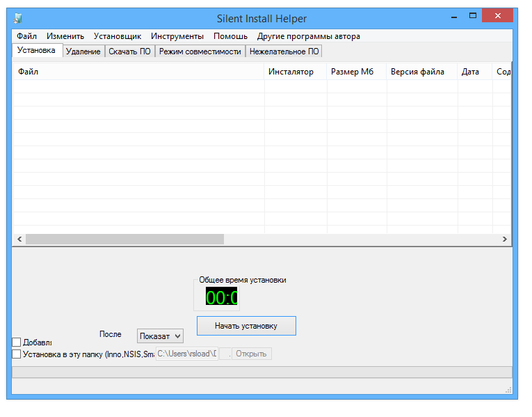532x417 pixels.
Task: Switch to Режим совместимости tab
Action: click(200, 52)
